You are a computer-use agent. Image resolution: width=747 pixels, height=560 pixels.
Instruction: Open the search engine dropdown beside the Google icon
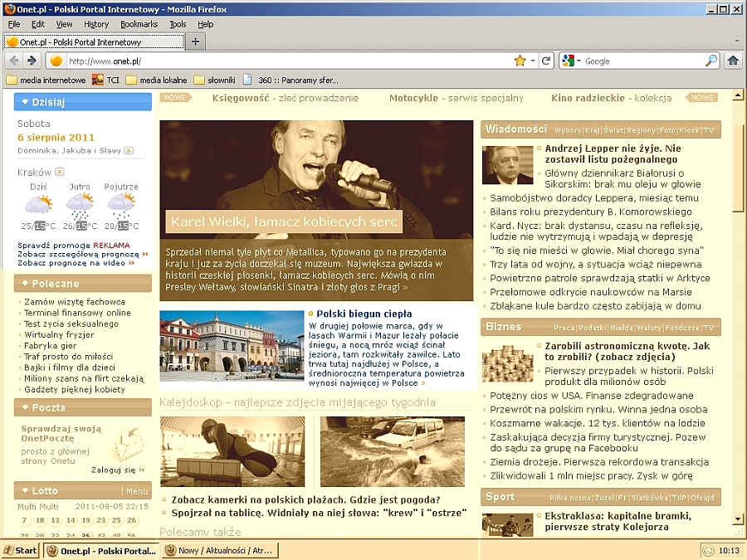coord(579,61)
